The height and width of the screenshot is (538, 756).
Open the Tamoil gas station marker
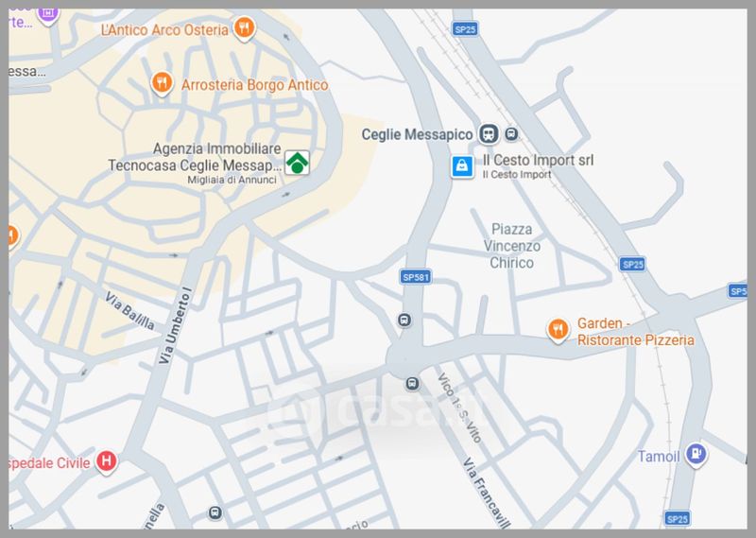(696, 455)
